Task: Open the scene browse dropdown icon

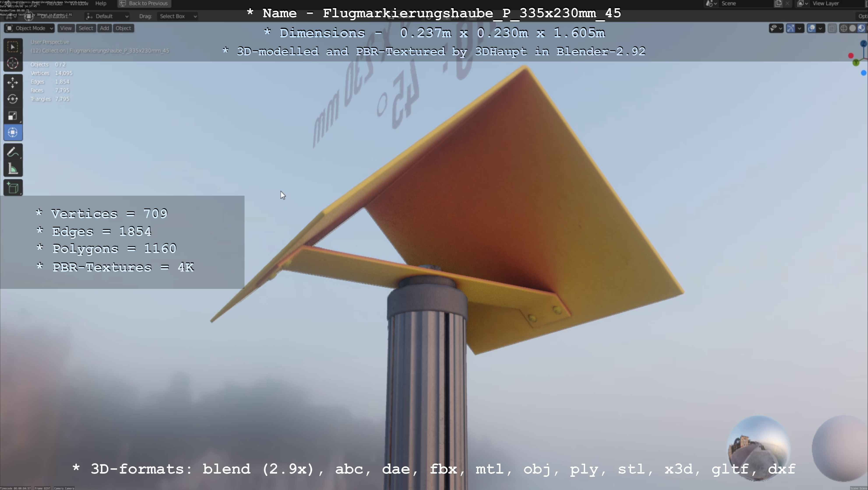Action: click(x=711, y=3)
